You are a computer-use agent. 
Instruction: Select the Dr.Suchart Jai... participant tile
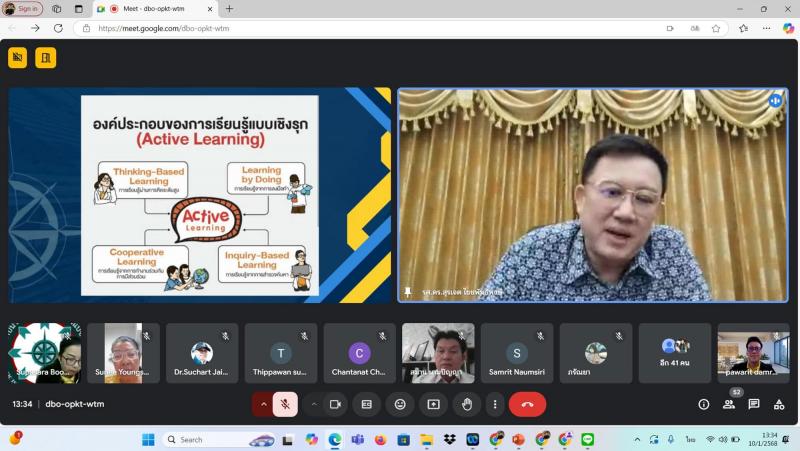coord(202,353)
